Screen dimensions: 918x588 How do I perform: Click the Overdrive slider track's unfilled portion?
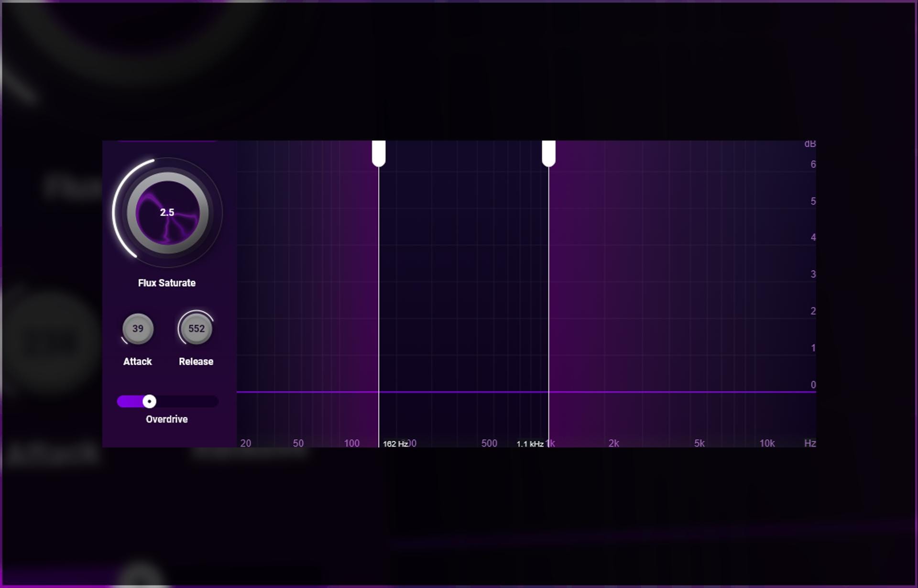[x=187, y=402]
